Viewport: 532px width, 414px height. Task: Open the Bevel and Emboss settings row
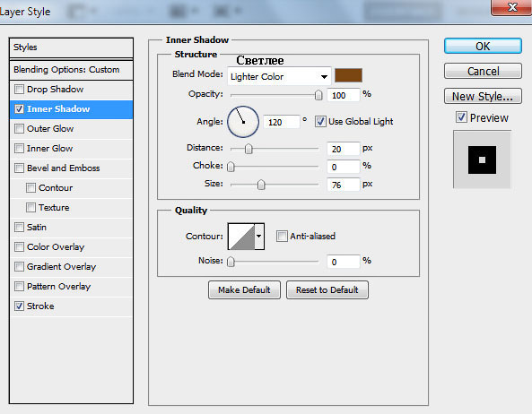point(71,168)
